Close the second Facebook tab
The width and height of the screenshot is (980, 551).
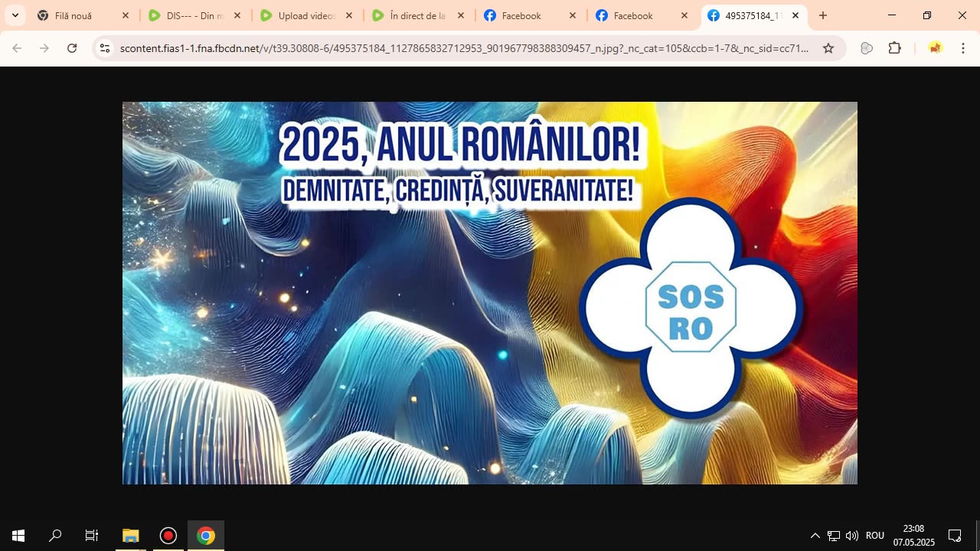684,15
